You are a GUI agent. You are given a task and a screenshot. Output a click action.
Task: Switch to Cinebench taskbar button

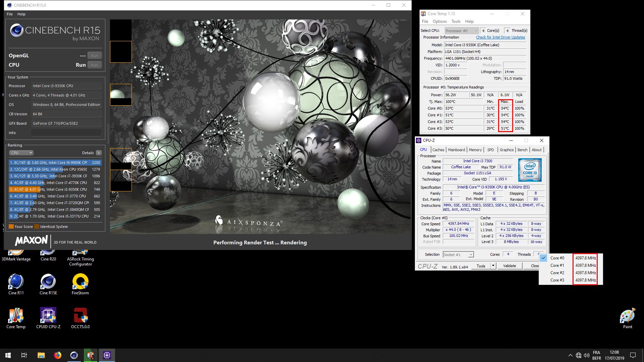(x=74, y=355)
